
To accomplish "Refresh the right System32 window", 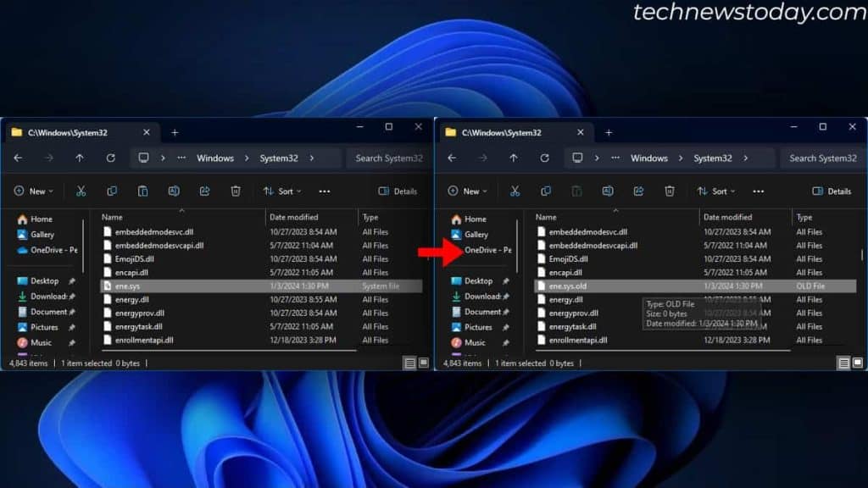I will 545,158.
